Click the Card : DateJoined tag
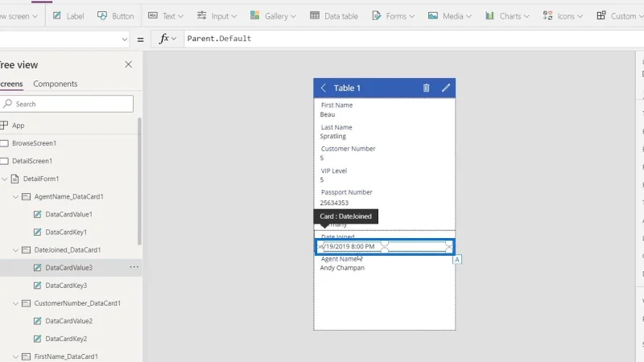 [x=346, y=216]
